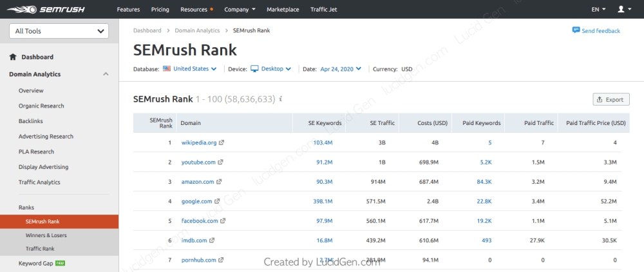Open Winners & Losers

46,235
